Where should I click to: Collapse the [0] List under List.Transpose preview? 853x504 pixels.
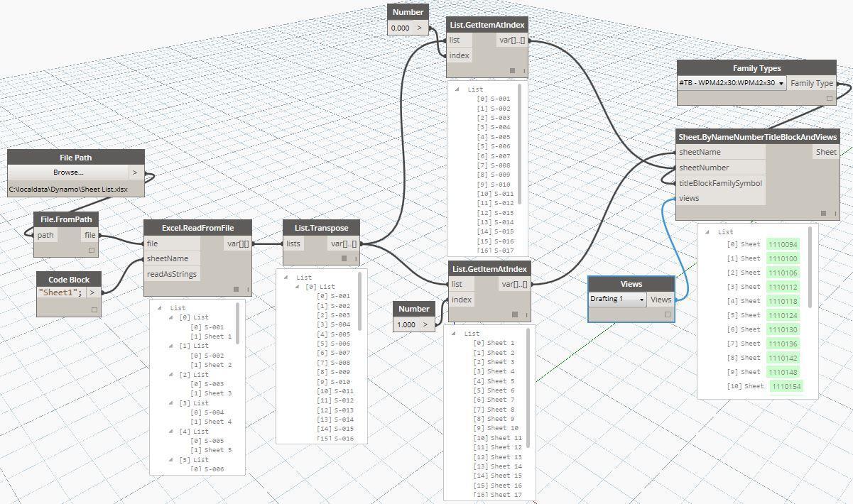click(298, 287)
